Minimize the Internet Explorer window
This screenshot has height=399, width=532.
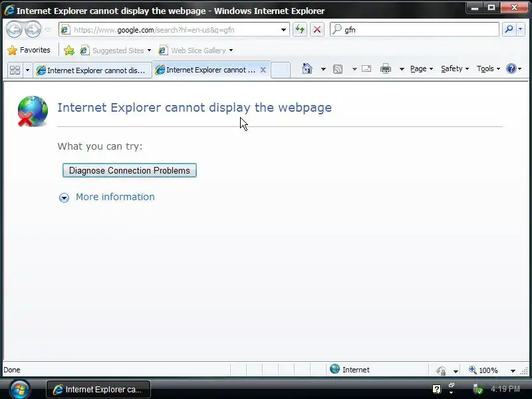pyautogui.click(x=475, y=7)
